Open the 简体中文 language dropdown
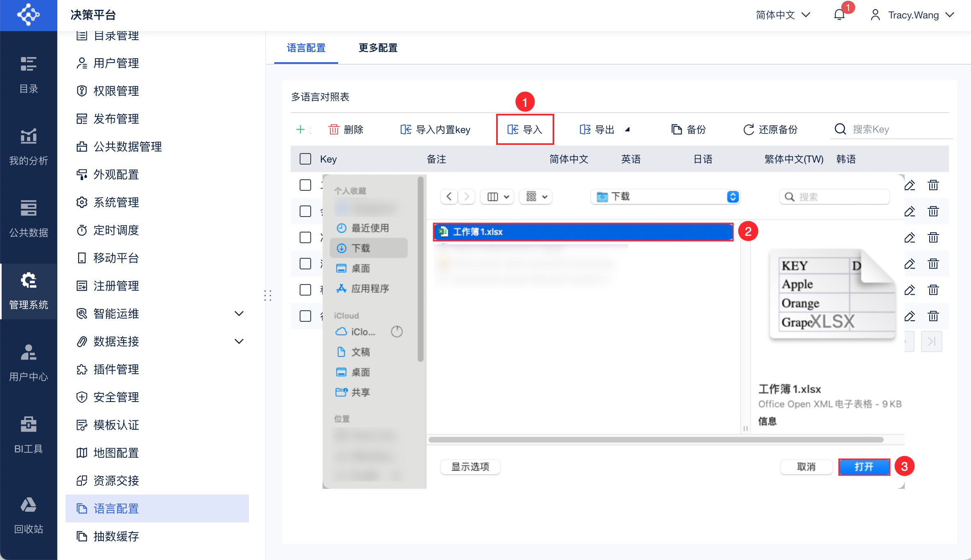The image size is (971, 560). point(782,15)
